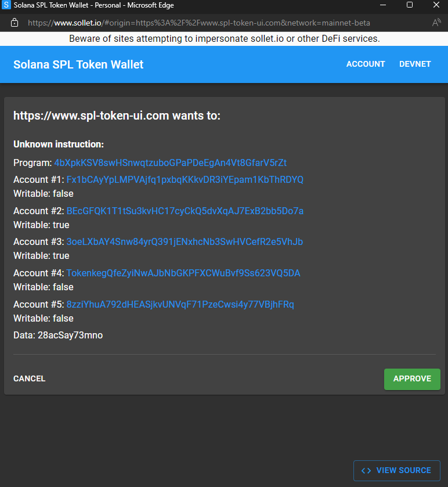Click the VIEW SOURCE button
This screenshot has height=487, width=448.
397,471
